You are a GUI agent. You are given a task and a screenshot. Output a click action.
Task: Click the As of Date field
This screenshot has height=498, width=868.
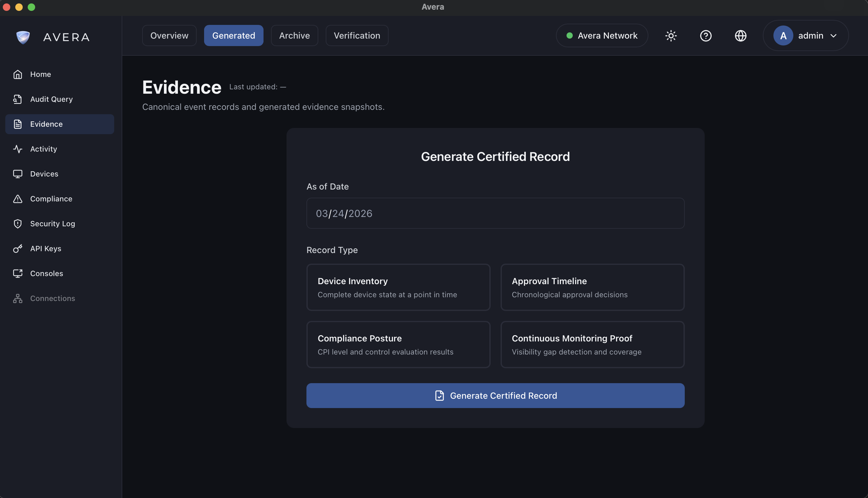tap(495, 213)
